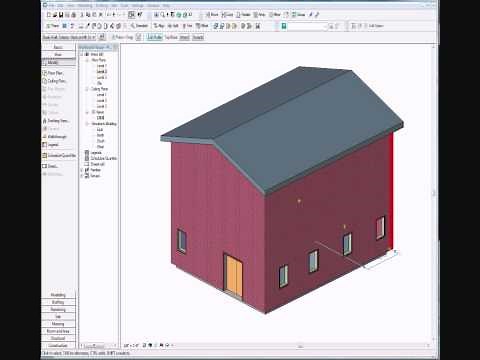
Task: Switch to Room and Area design bar tab
Action: tap(58, 331)
